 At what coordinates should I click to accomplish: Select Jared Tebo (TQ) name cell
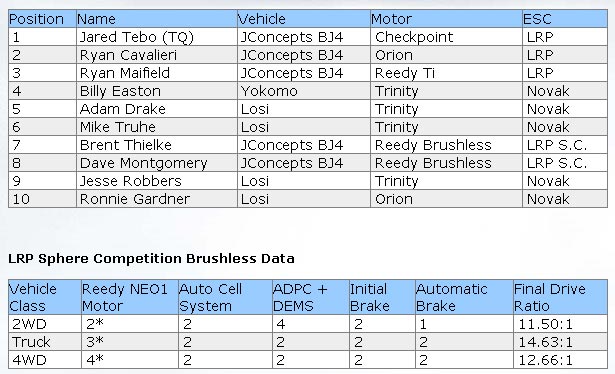pos(156,37)
